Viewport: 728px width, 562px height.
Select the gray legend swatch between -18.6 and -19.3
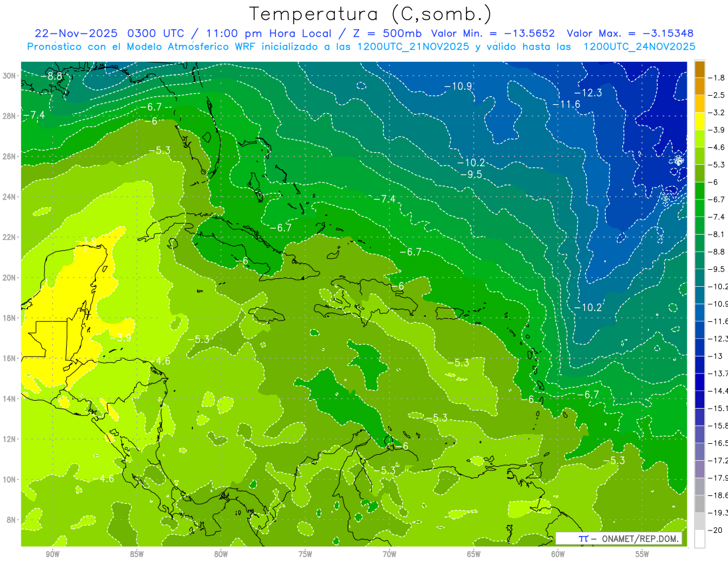click(699, 504)
